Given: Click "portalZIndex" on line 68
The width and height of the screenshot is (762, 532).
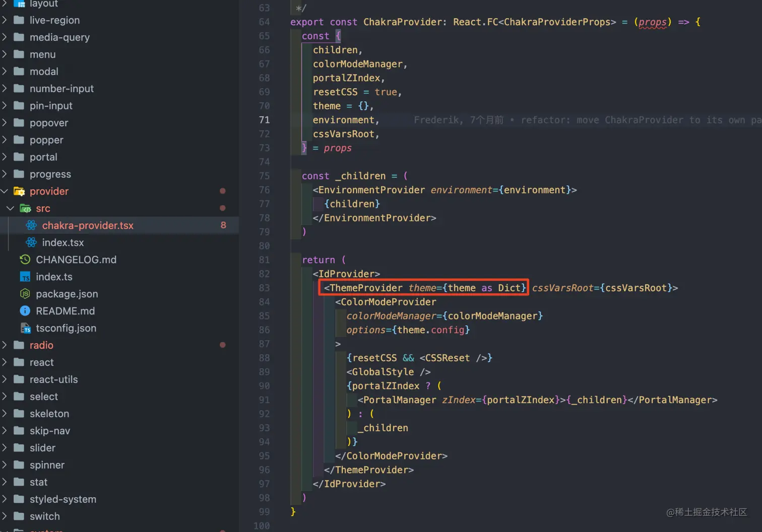Looking at the screenshot, I should 347,78.
